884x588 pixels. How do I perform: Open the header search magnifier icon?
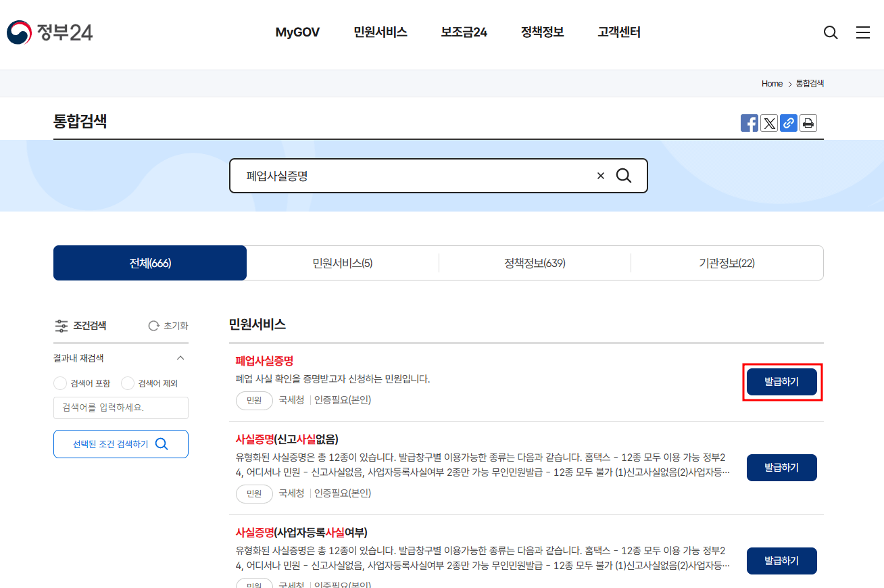[831, 32]
